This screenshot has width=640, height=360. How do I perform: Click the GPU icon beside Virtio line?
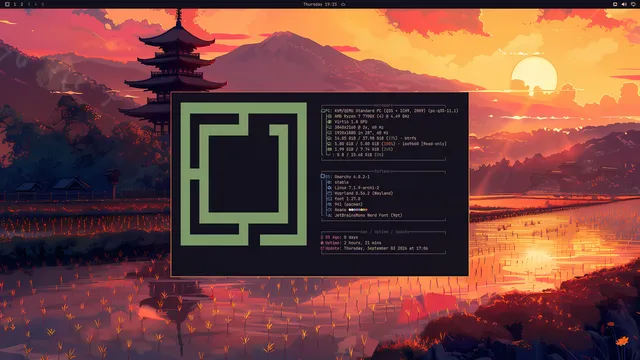pyautogui.click(x=329, y=122)
